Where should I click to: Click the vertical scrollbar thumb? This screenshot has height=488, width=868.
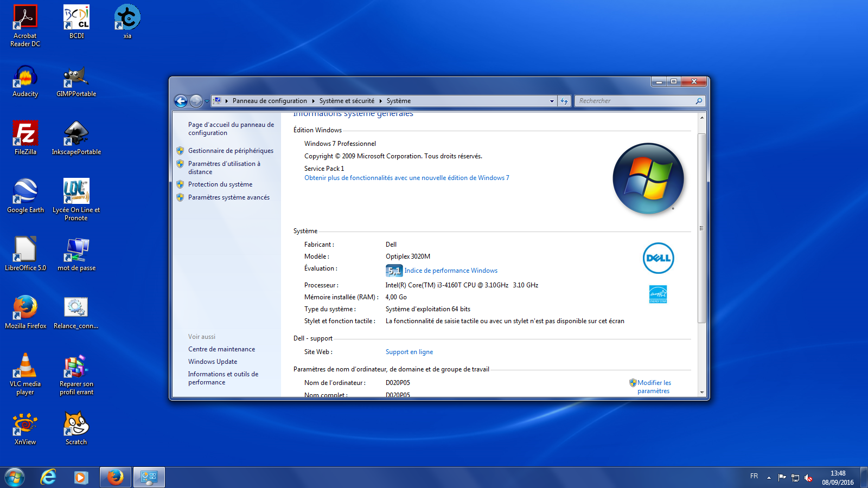[701, 228]
